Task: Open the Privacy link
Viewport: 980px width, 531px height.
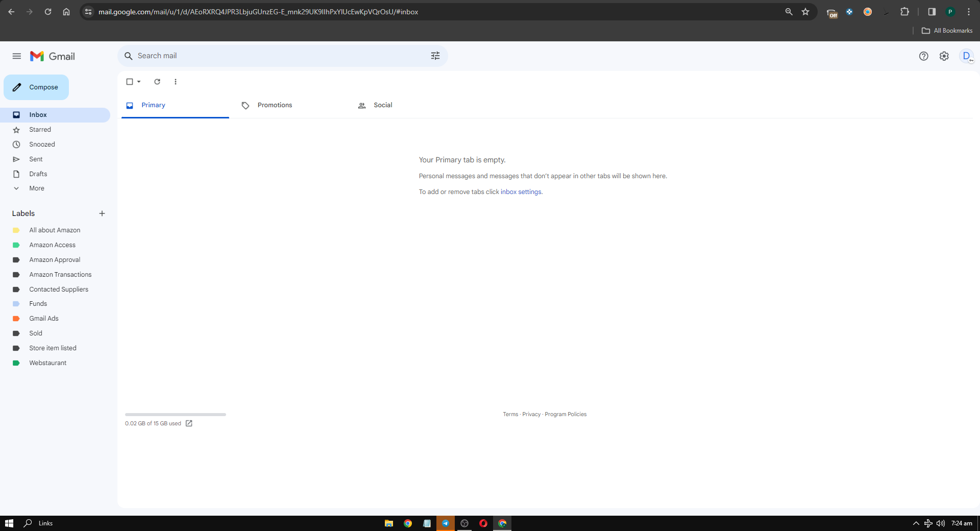Action: (x=531, y=415)
